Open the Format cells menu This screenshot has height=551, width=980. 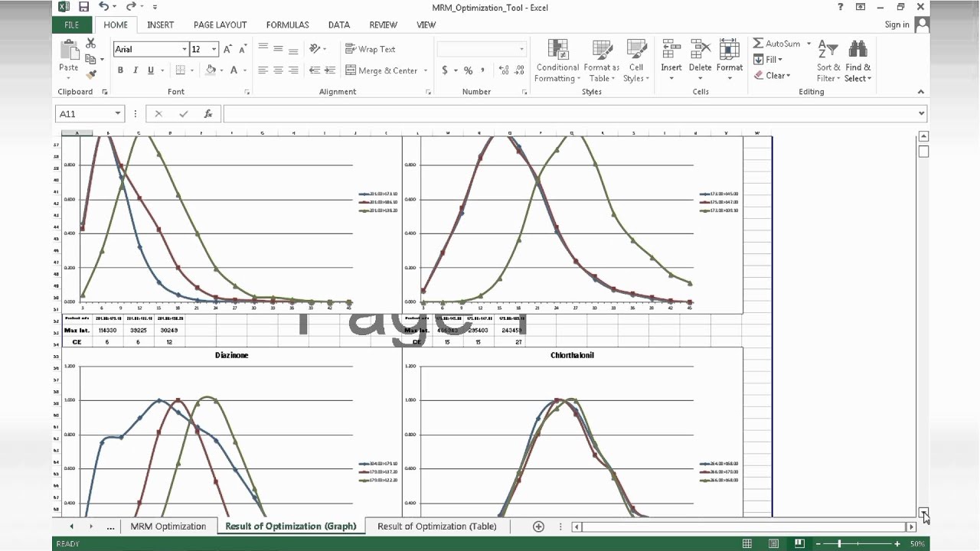point(730,60)
